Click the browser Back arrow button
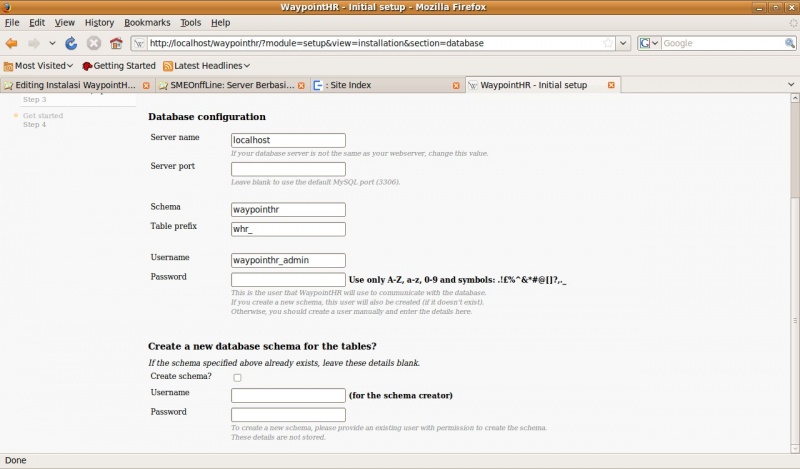Image resolution: width=800 pixels, height=469 pixels. click(x=12, y=43)
